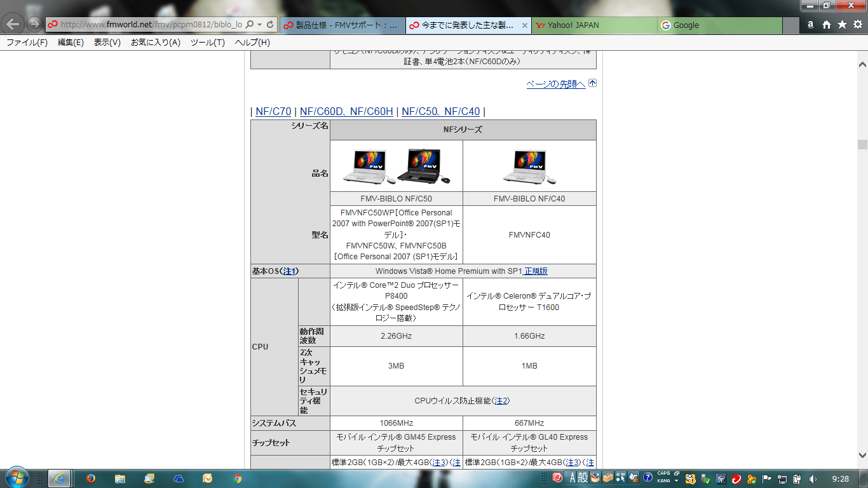
Task: Switch to the 製品仕様 - FMVサポート tab
Action: tap(342, 25)
